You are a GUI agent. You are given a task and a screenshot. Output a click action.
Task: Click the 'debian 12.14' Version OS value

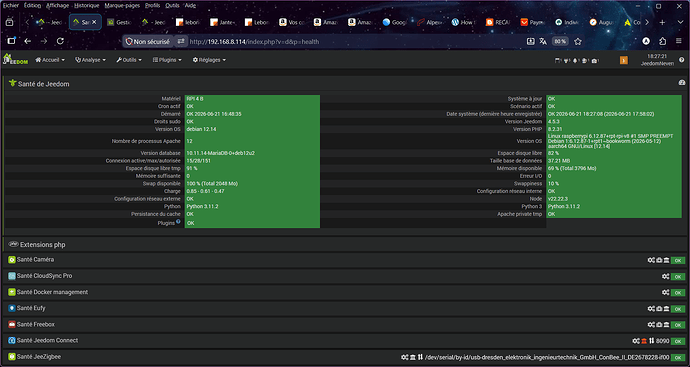[x=201, y=129]
